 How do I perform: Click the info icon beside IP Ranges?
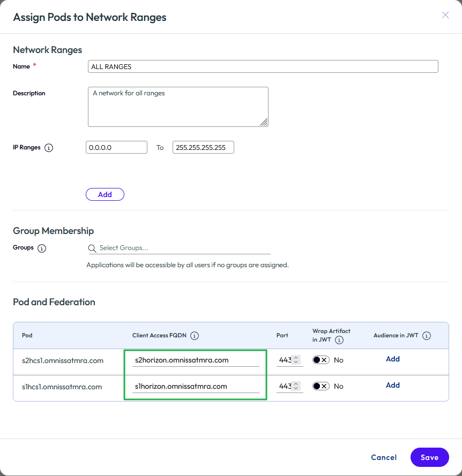pos(49,148)
